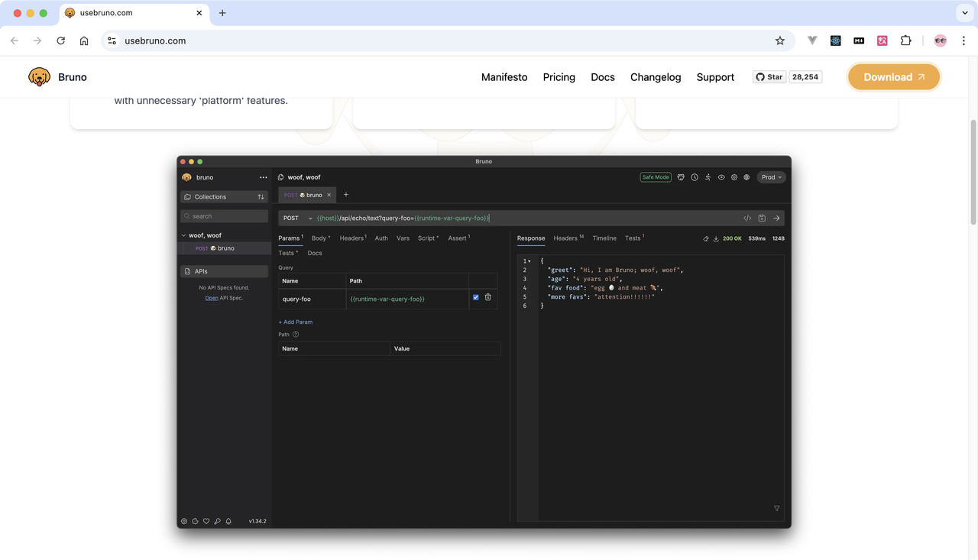This screenshot has width=978, height=560.
Task: Open the Vue devtools extension icon
Action: click(x=812, y=40)
